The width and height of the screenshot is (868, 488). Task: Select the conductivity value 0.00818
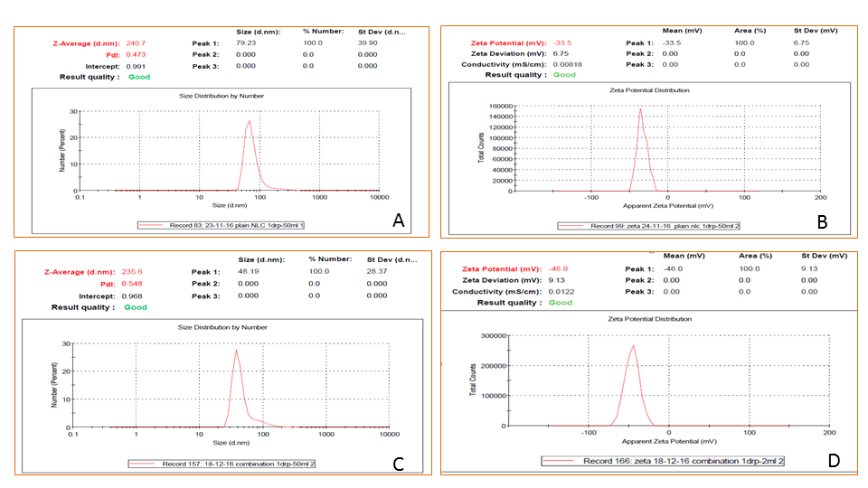pos(569,64)
